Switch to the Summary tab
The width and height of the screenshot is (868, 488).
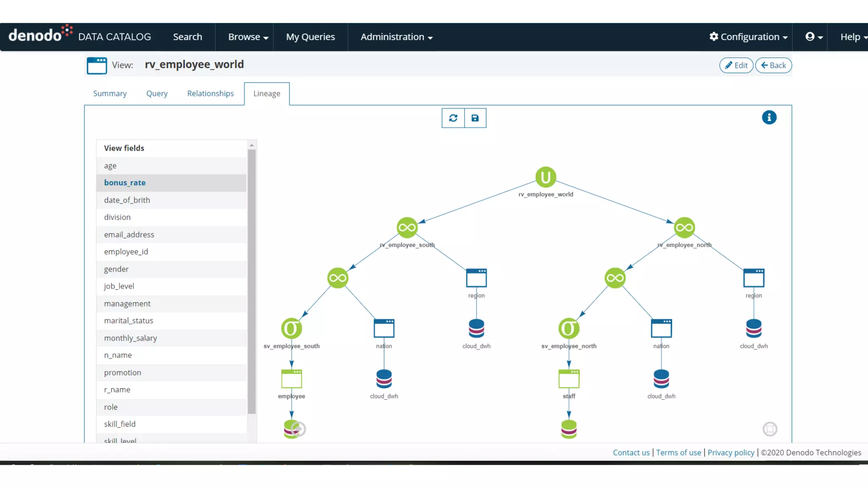(x=110, y=94)
